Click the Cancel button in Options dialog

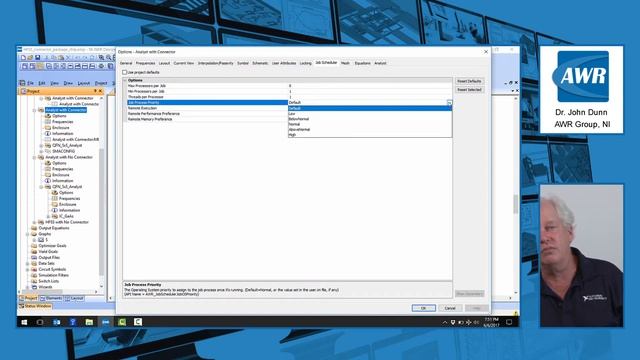[x=450, y=308]
